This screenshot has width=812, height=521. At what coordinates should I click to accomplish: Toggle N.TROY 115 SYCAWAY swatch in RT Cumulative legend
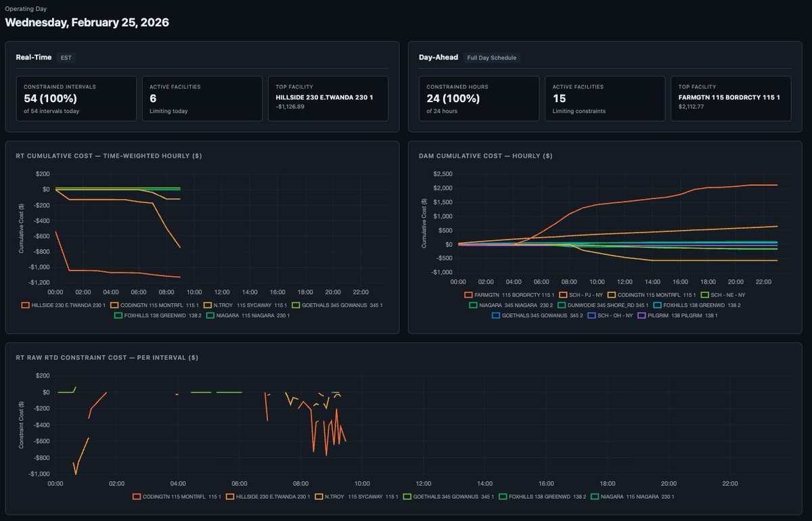point(207,305)
